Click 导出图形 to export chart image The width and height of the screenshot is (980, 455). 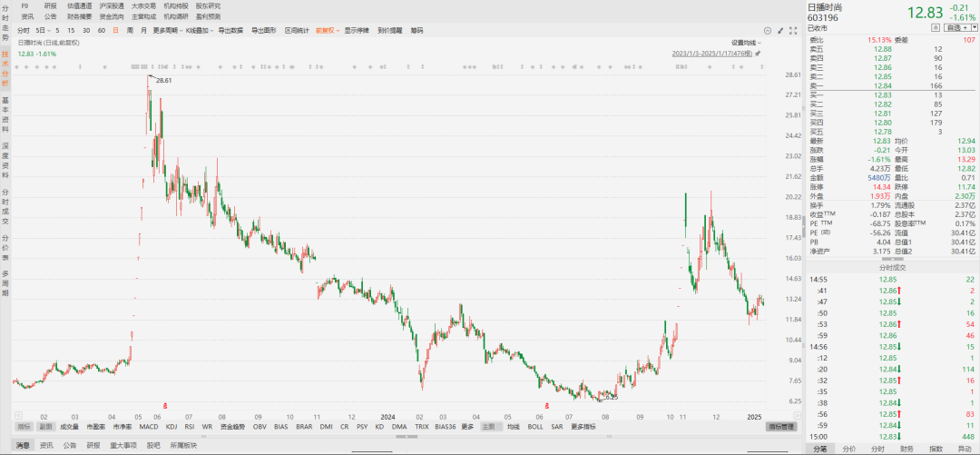coord(263,30)
